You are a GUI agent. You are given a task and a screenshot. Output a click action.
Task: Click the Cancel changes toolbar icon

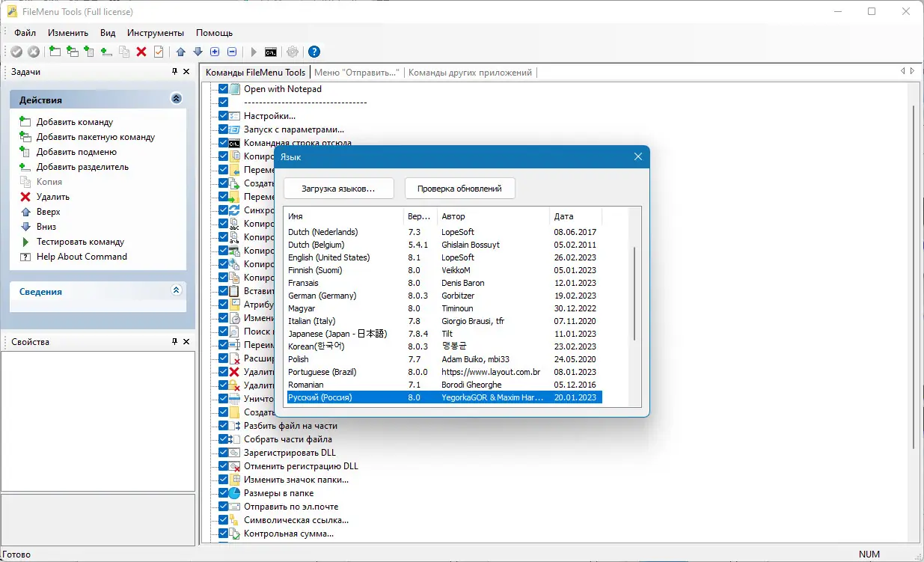pyautogui.click(x=34, y=52)
